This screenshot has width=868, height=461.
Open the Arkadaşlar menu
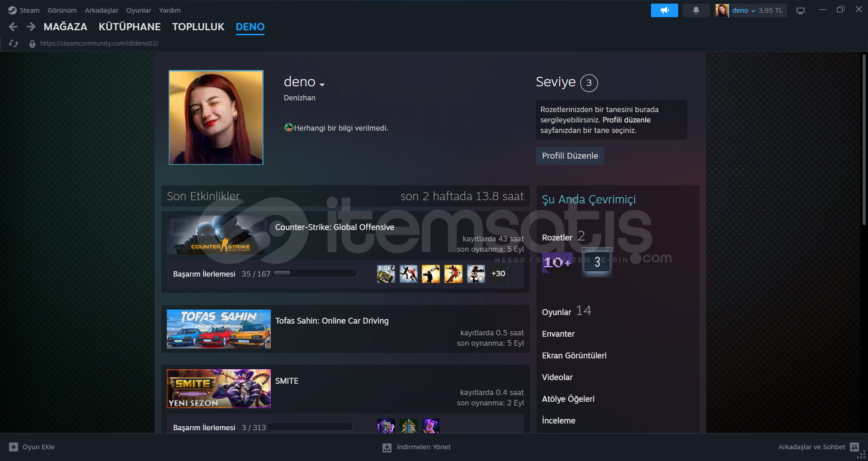[x=101, y=10]
